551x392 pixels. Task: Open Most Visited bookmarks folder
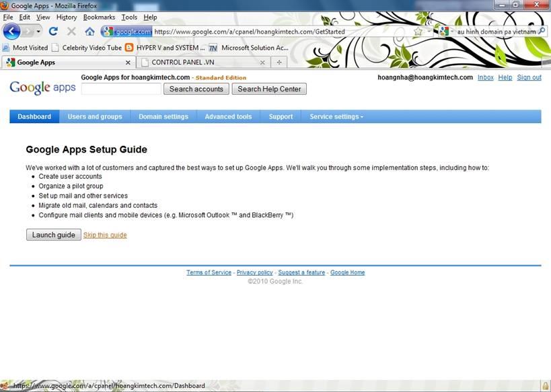26,48
